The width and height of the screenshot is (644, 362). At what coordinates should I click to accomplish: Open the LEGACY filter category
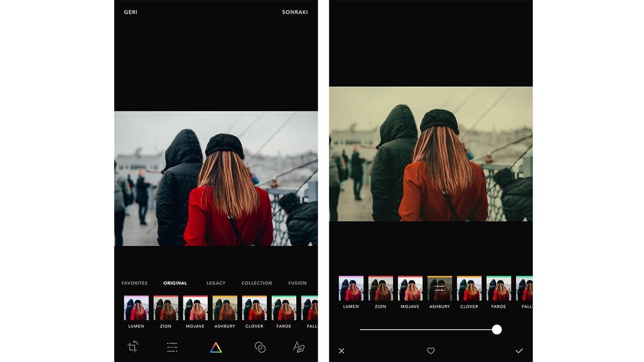coord(216,283)
